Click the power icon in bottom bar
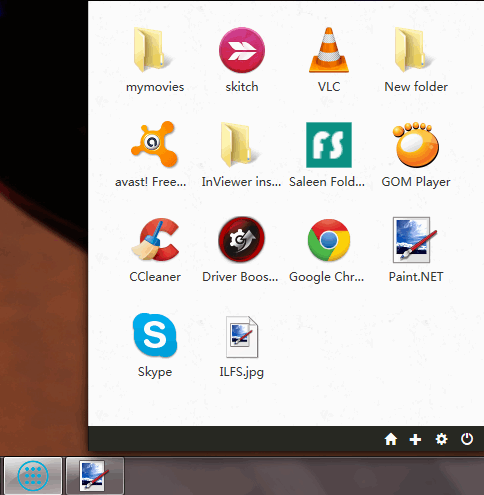This screenshot has height=495, width=484. click(x=467, y=439)
